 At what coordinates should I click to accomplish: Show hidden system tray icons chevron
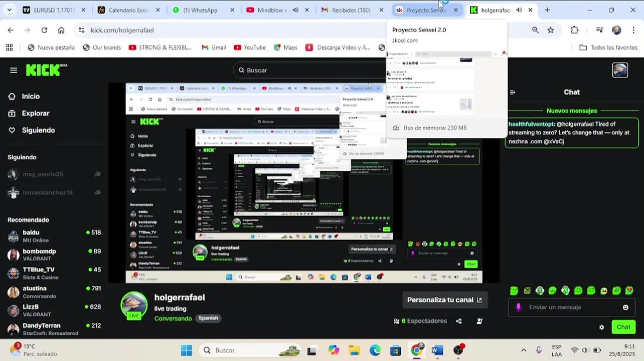[524, 350]
